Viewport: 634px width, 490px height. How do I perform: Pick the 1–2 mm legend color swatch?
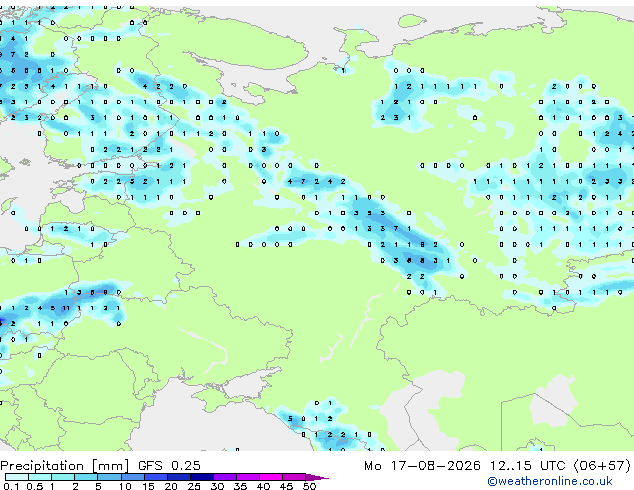tap(63, 477)
